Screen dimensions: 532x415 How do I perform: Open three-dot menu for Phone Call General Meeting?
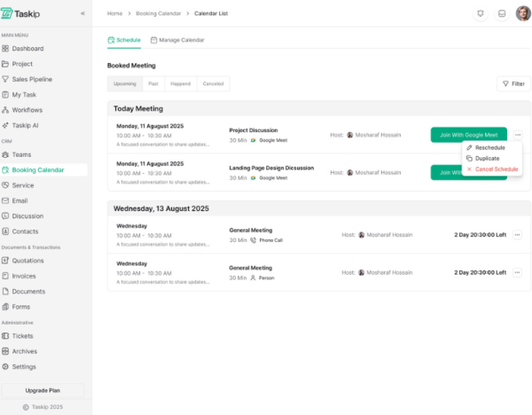[517, 235]
